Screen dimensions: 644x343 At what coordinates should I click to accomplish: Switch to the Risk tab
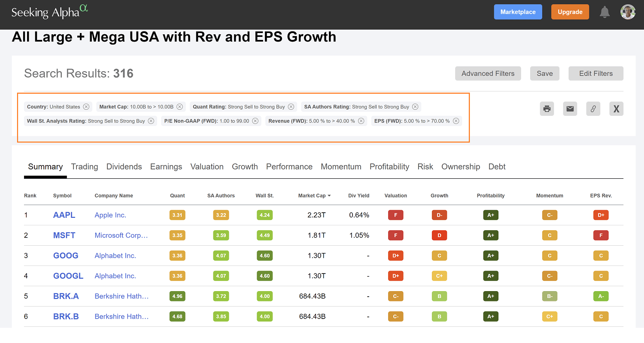425,167
